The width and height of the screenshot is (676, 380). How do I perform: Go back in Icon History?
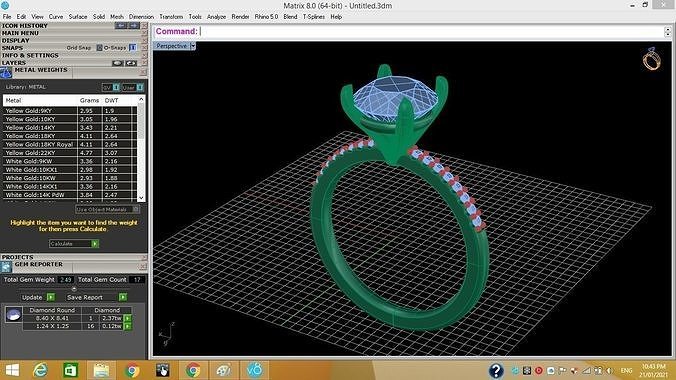[121, 25]
